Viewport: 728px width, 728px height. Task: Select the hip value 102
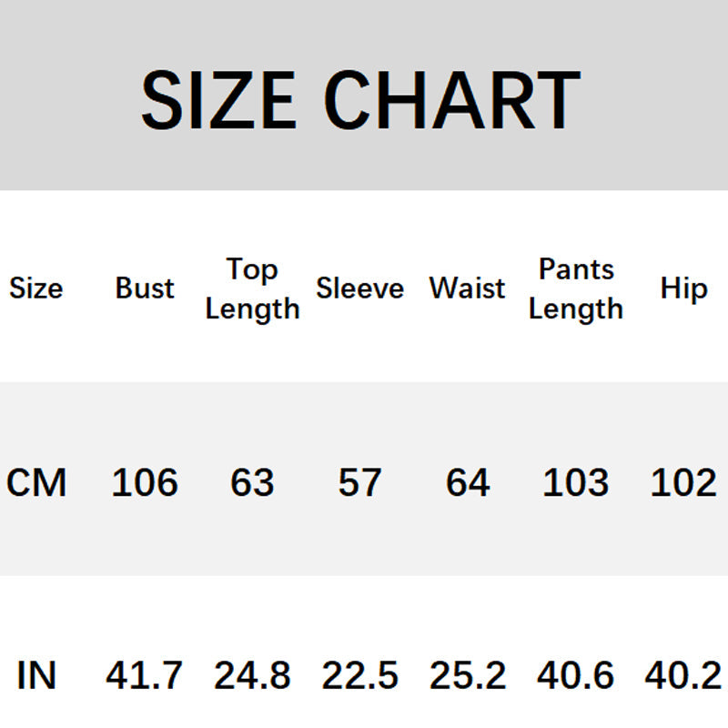click(683, 482)
